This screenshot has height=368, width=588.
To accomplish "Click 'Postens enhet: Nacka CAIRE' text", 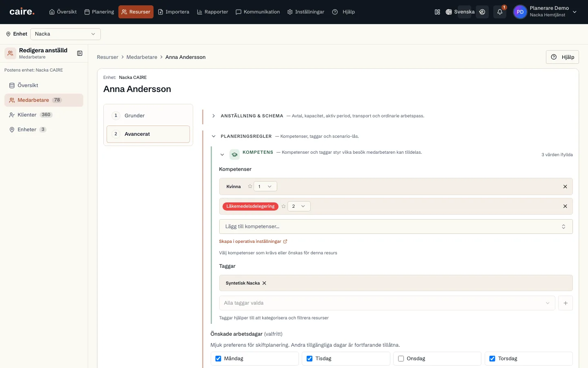I will [33, 70].
